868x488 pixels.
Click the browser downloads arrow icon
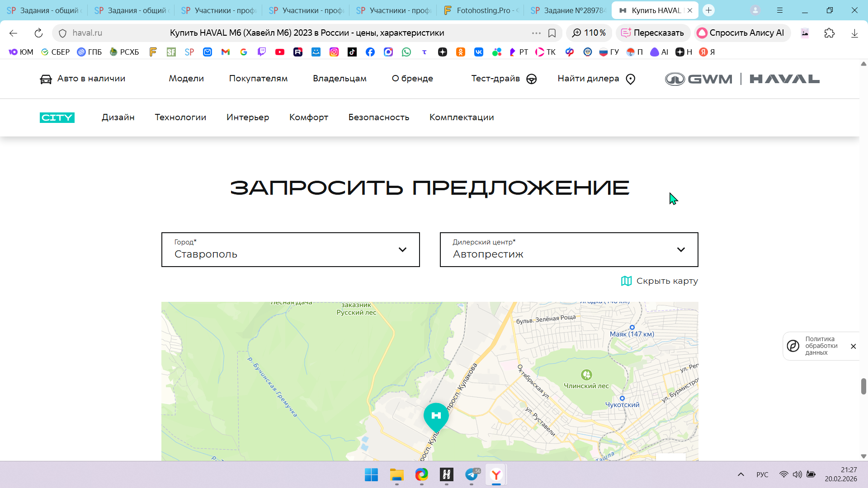click(x=854, y=33)
